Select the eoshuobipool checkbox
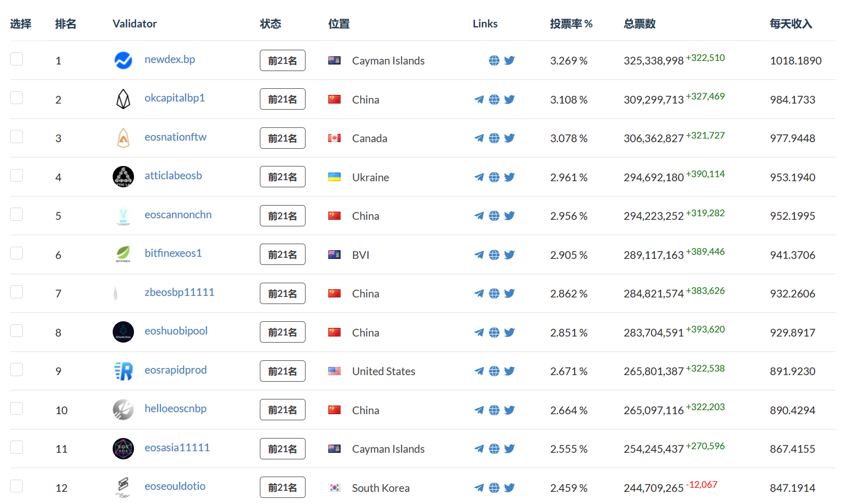844x504 pixels. 17,330
